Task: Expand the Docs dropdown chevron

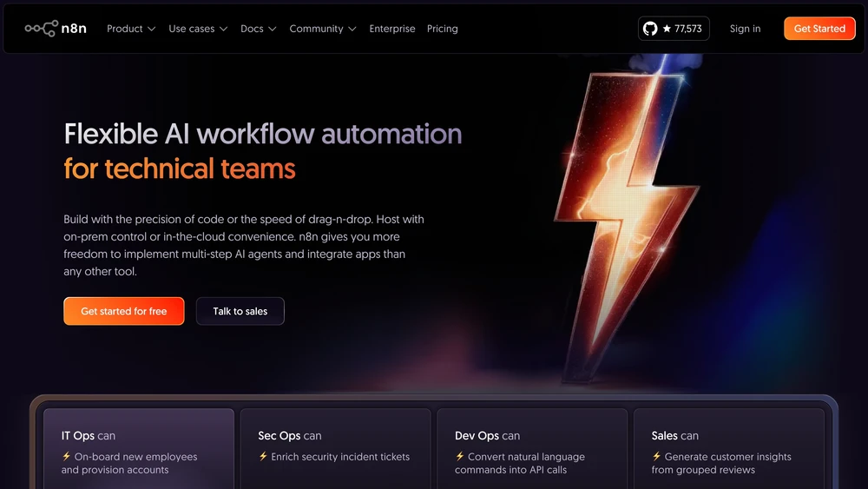Action: 272,29
